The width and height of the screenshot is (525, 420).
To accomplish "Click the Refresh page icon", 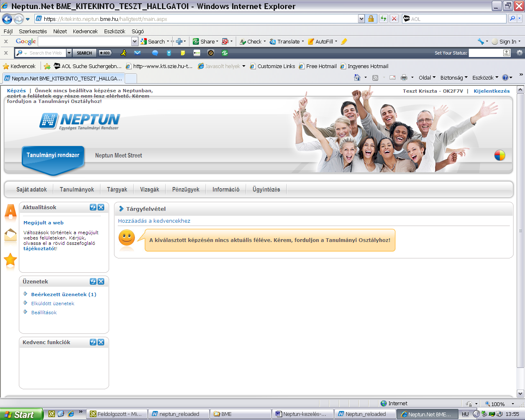I will 383,18.
